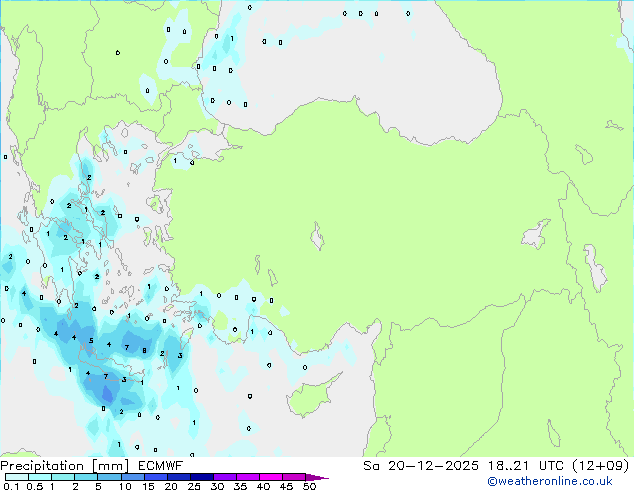Pick the 45–50 mm legend swatch
Image resolution: width=634 pixels, height=490 pixels.
click(294, 477)
